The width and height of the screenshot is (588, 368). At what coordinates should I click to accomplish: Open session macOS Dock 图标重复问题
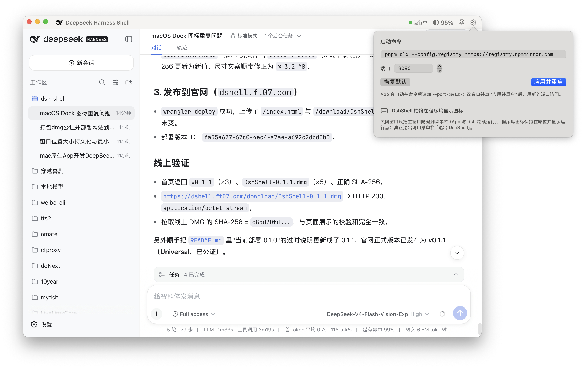pos(81,113)
